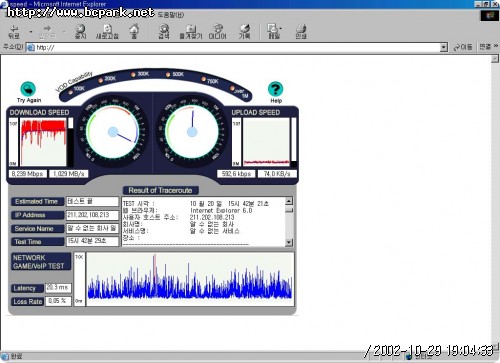The width and height of the screenshot is (500, 363).
Task: Click the Print toolbar icon
Action: (301, 32)
